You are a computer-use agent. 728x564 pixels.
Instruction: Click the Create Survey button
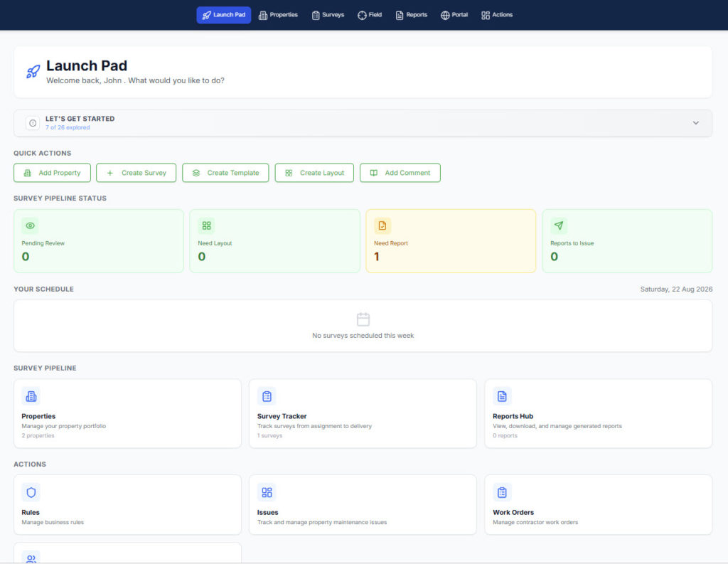136,173
